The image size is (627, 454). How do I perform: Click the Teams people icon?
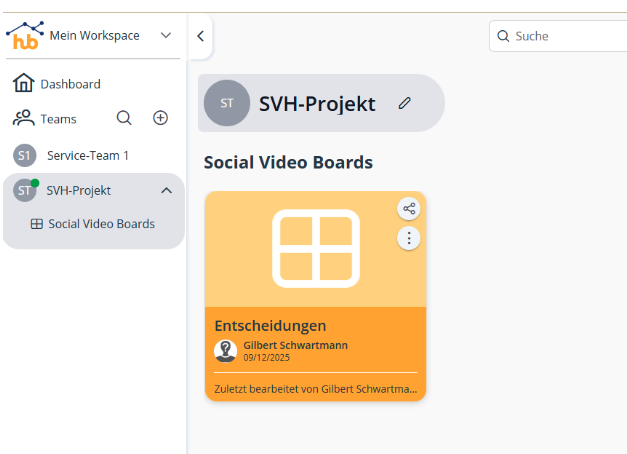[24, 118]
